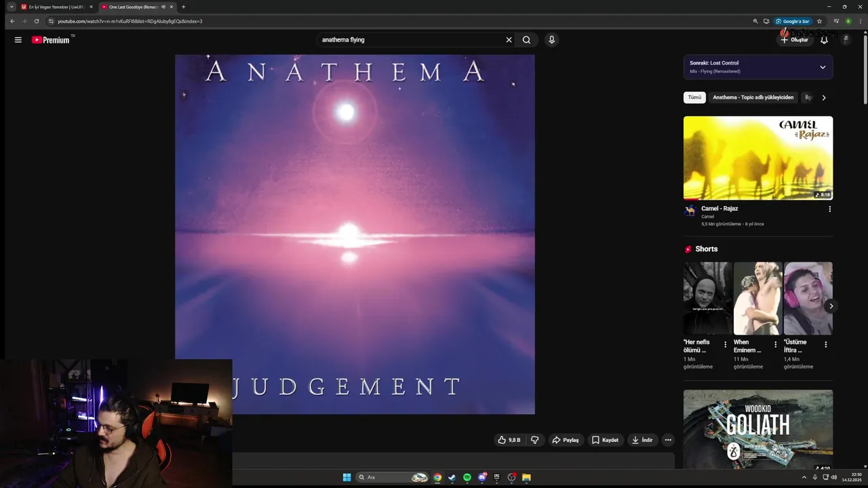Close the 'One Last Goodbye' tab

click(172, 7)
